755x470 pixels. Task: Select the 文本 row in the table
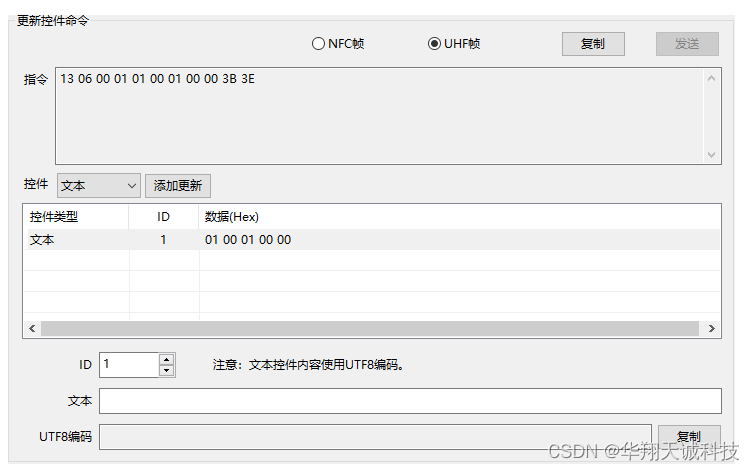click(x=372, y=239)
